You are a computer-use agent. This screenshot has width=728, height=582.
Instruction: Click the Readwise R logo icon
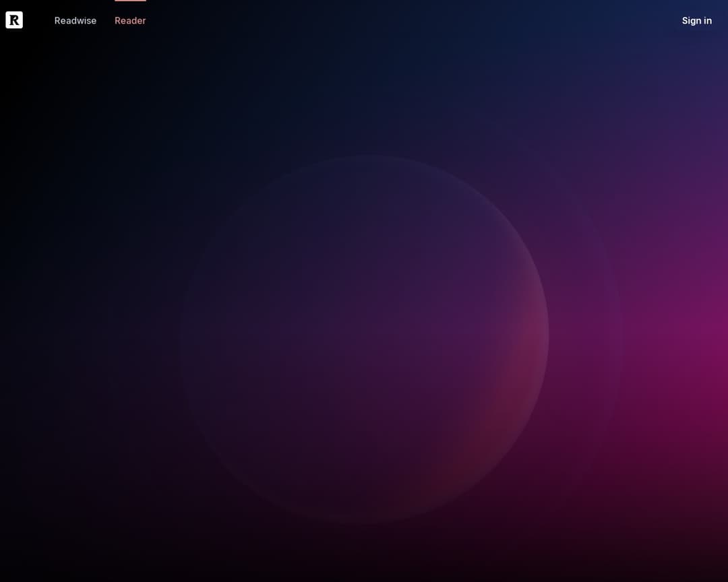pyautogui.click(x=14, y=20)
